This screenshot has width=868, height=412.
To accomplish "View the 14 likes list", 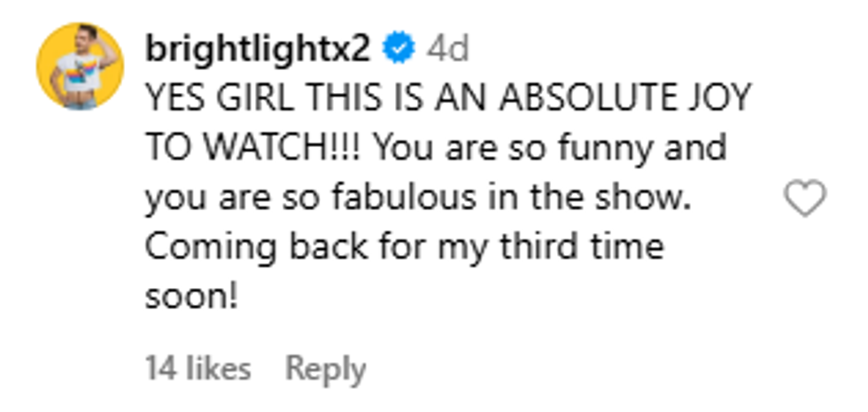I will click(198, 369).
